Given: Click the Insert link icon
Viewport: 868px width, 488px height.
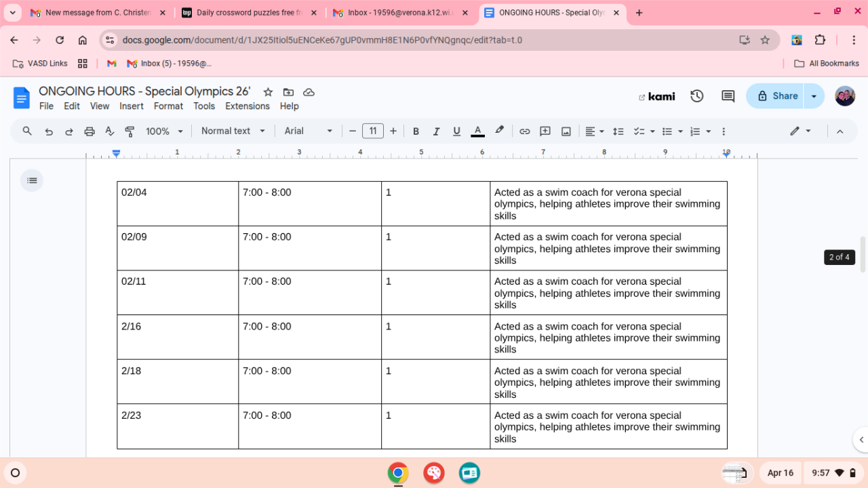Looking at the screenshot, I should (524, 131).
